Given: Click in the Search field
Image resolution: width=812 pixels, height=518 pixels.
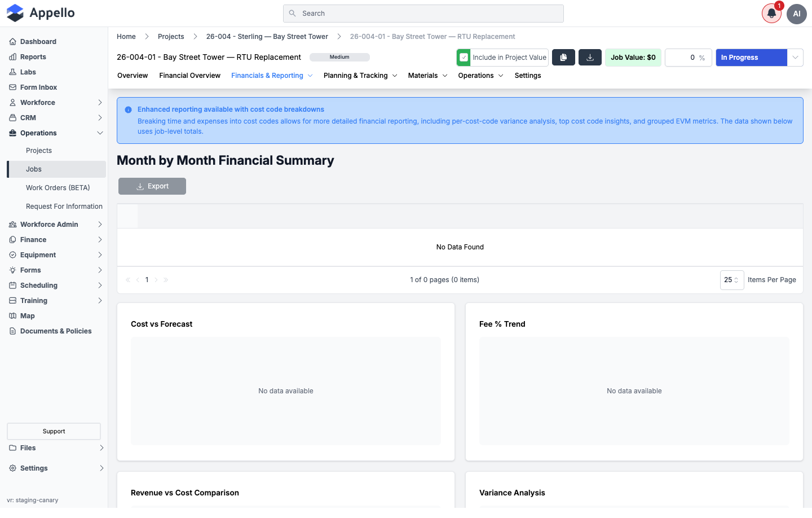Looking at the screenshot, I should point(423,14).
